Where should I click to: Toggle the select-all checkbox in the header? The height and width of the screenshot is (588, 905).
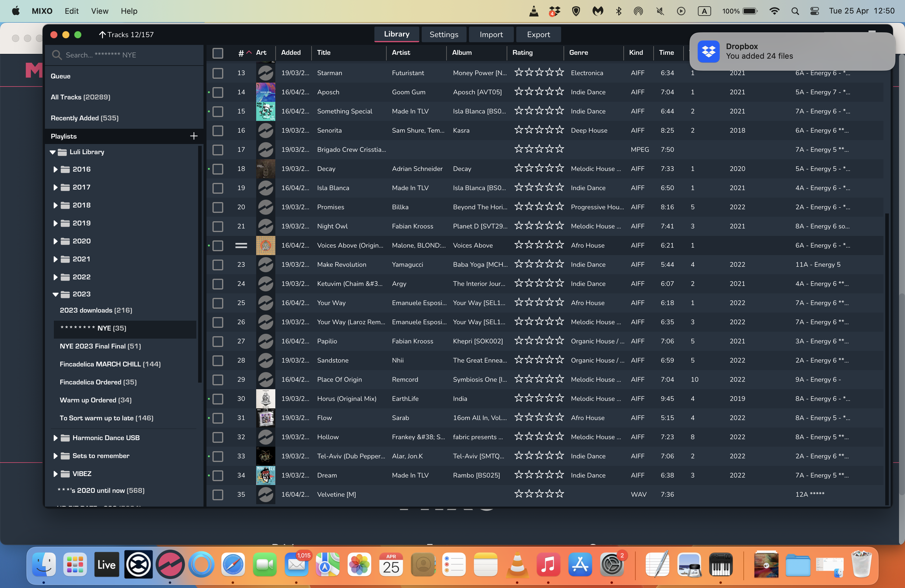click(218, 53)
